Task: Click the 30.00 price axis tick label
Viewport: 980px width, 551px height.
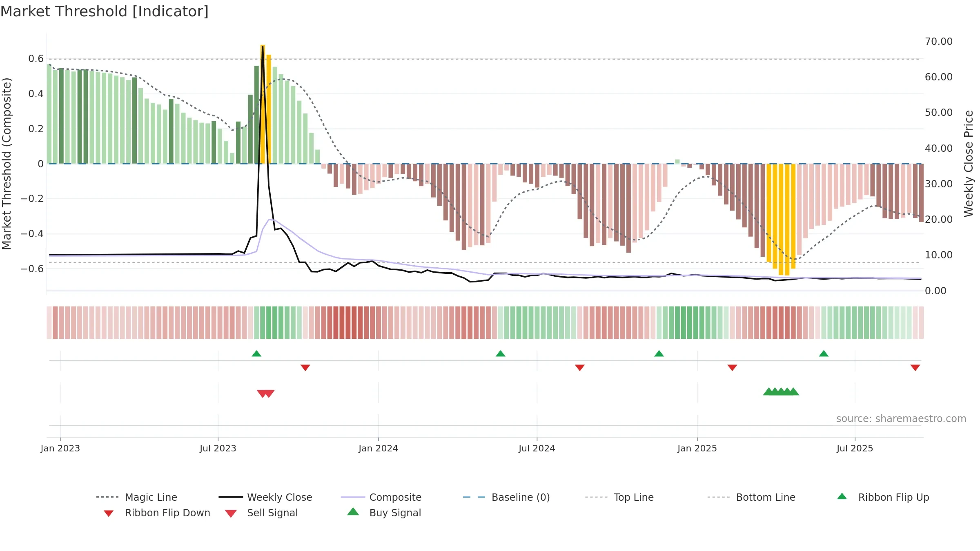Action: [x=939, y=184]
